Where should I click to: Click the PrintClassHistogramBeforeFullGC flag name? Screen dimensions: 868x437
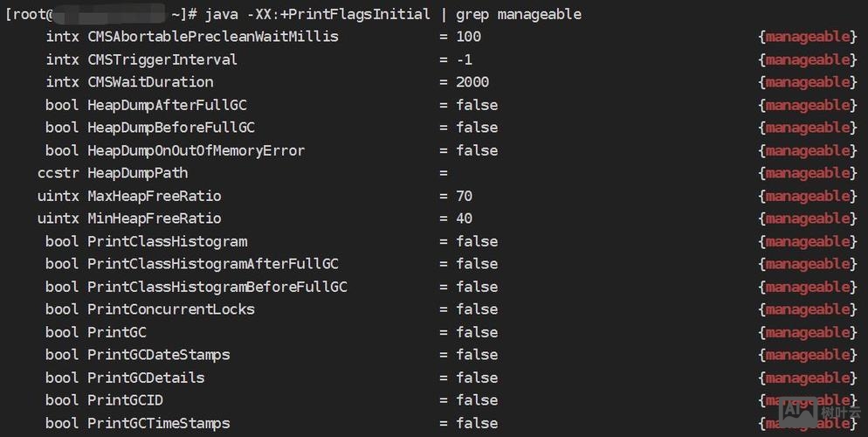[x=217, y=287]
